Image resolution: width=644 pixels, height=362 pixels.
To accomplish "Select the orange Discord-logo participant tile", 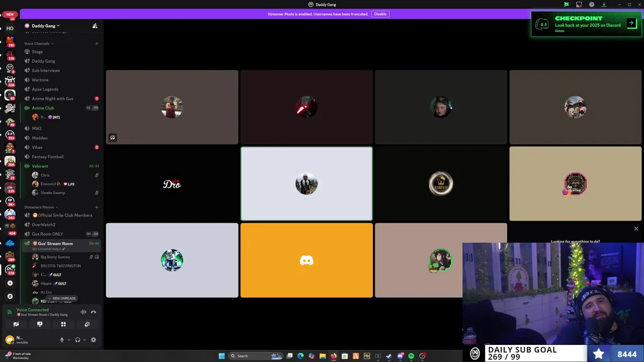I will (x=306, y=260).
